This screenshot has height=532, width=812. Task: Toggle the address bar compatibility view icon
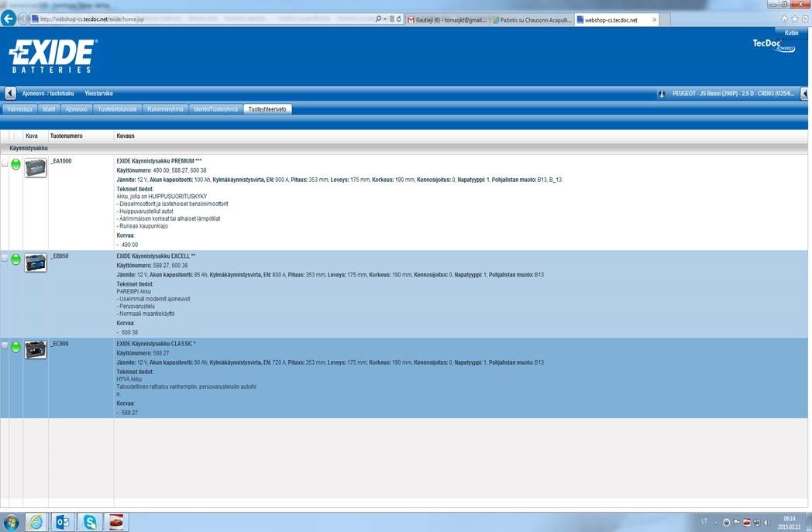coord(392,19)
